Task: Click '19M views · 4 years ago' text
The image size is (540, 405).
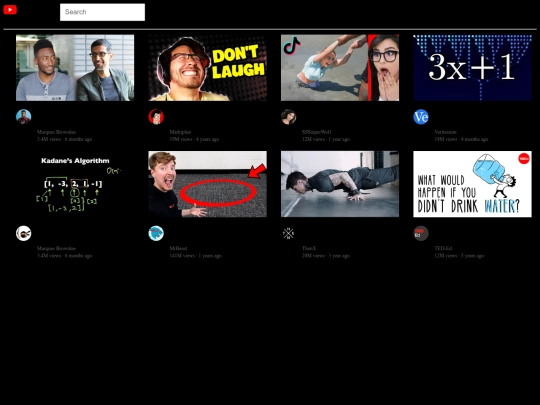Action: coord(194,139)
